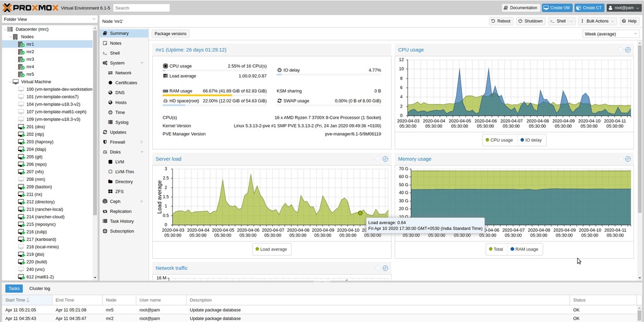Viewport: 644px width, 322px height.
Task: Open the Bulk Actions dropdown
Action: click(598, 21)
